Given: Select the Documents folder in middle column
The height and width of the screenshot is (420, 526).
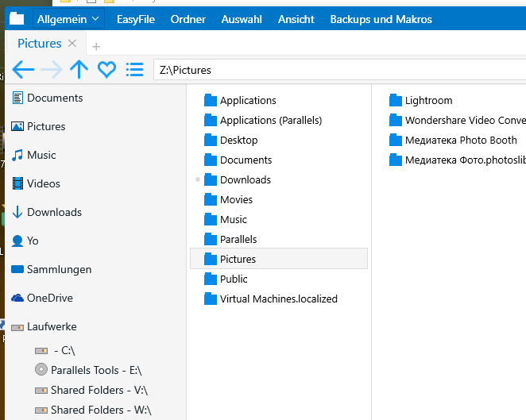Looking at the screenshot, I should 238,160.
